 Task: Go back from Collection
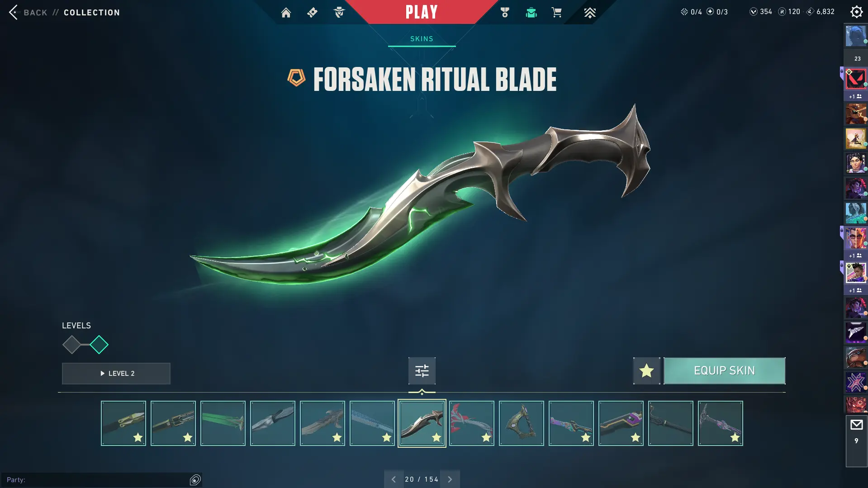tap(64, 12)
